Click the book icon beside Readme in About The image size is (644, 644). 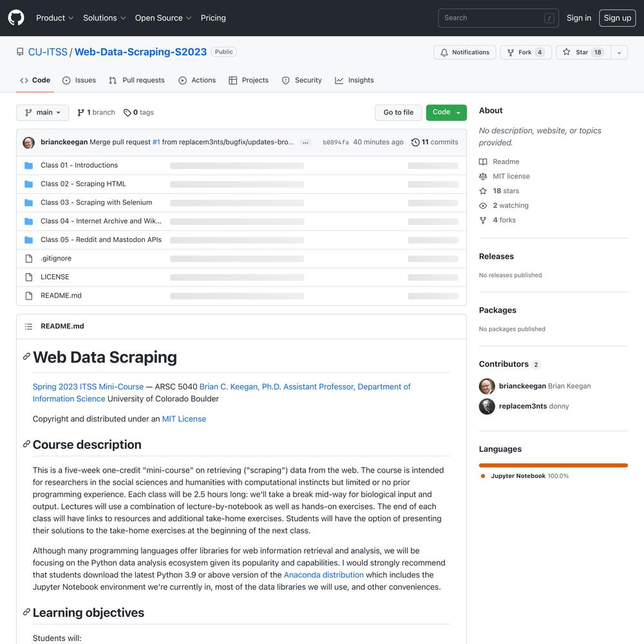click(483, 162)
